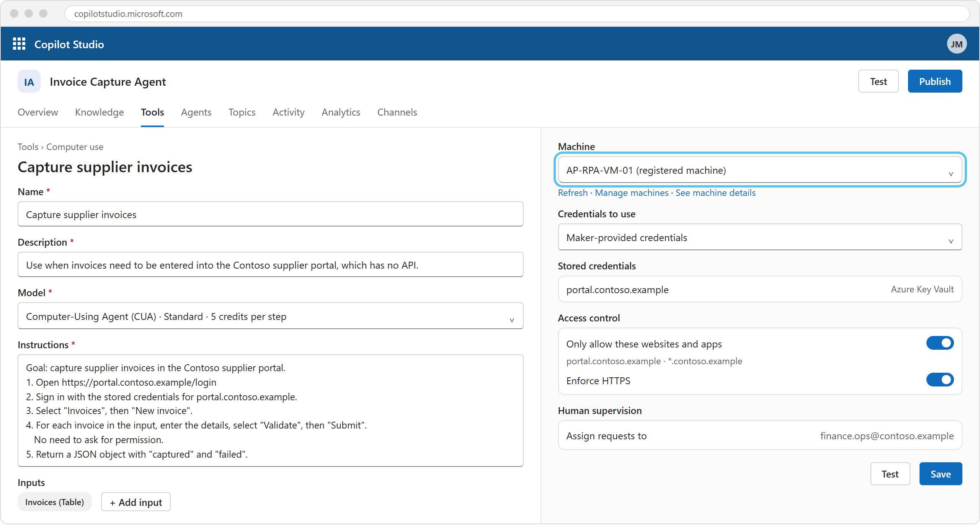The width and height of the screenshot is (980, 525).
Task: Switch to the Overview tab
Action: point(38,112)
